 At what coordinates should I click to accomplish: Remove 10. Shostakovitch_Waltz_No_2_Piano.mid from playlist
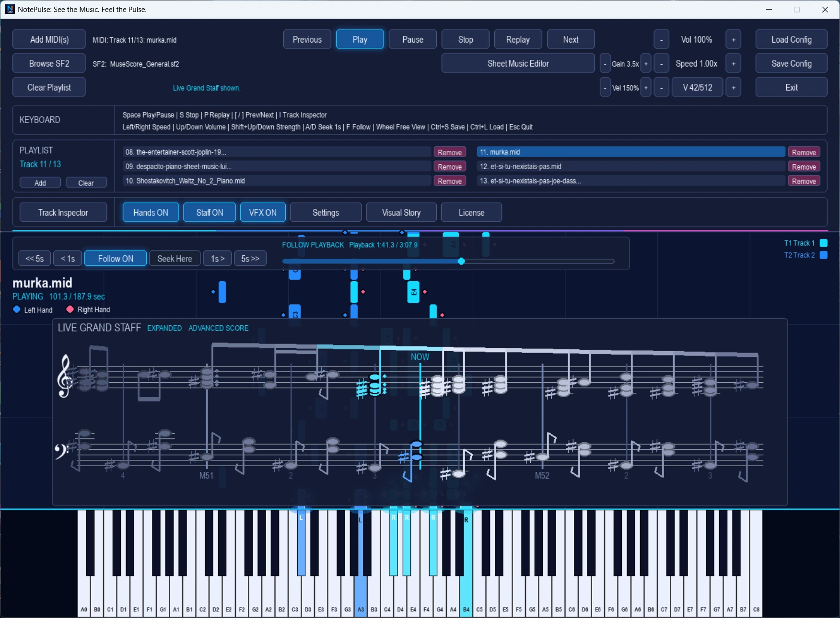450,181
